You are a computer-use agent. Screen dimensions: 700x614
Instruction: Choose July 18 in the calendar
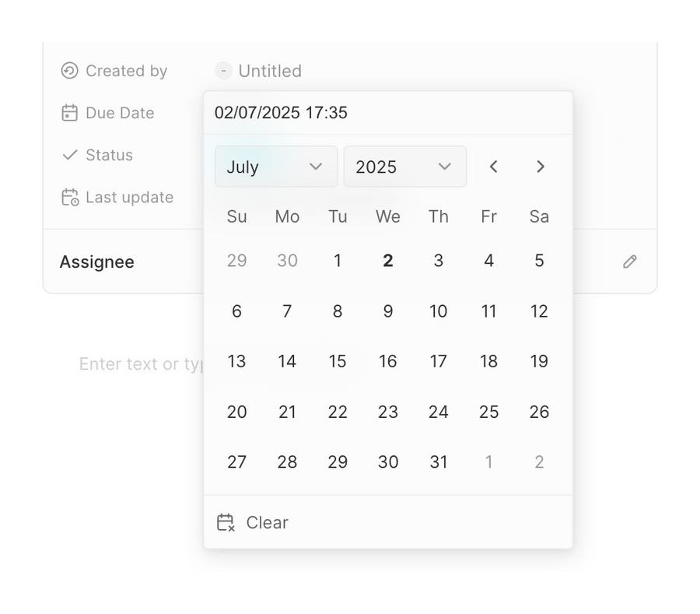click(489, 361)
